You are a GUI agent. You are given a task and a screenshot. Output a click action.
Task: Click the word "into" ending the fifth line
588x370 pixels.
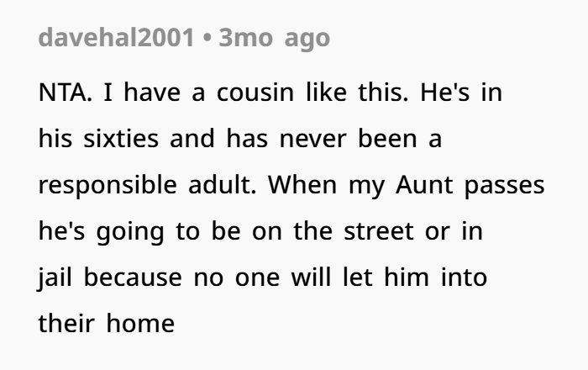464,277
